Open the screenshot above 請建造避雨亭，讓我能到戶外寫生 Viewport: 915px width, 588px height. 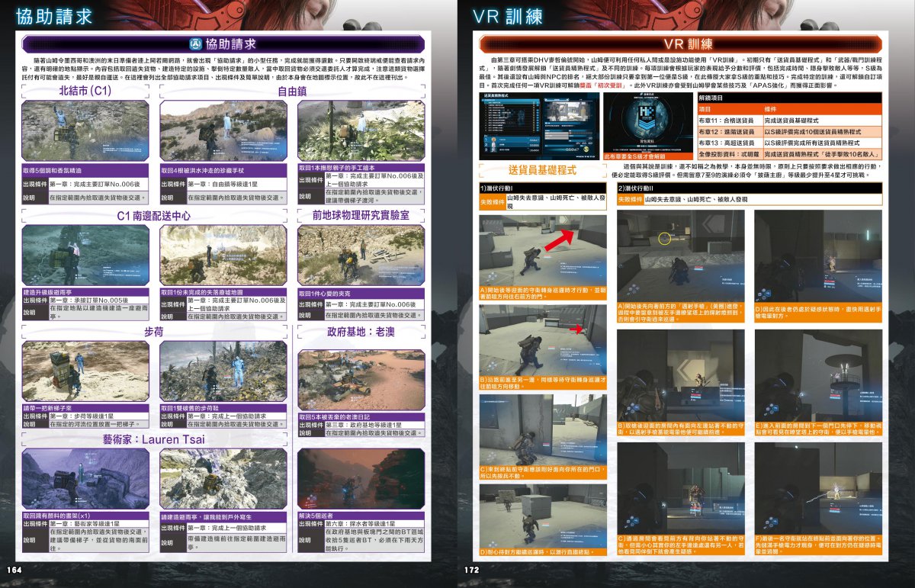(x=223, y=479)
